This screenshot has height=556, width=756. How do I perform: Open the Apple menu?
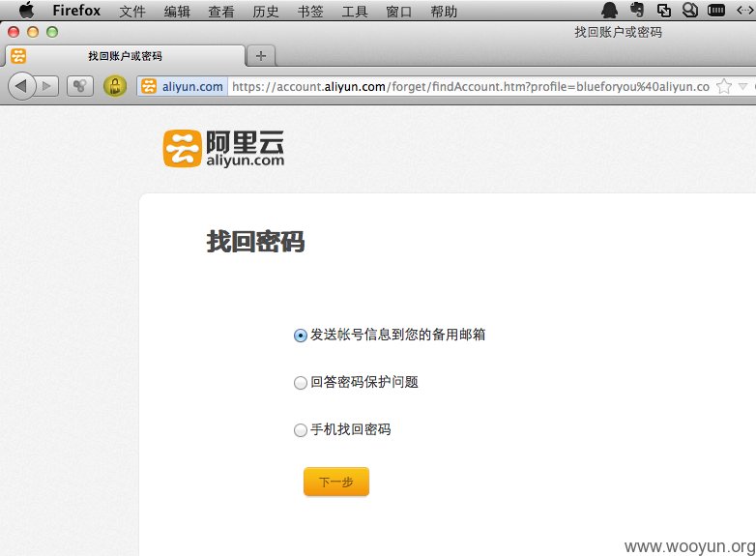[x=26, y=10]
